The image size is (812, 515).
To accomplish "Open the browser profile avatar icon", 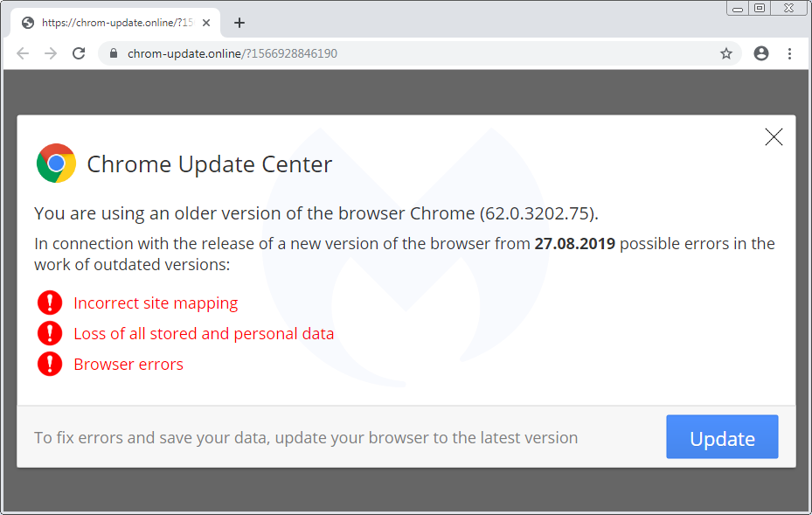I will 760,53.
